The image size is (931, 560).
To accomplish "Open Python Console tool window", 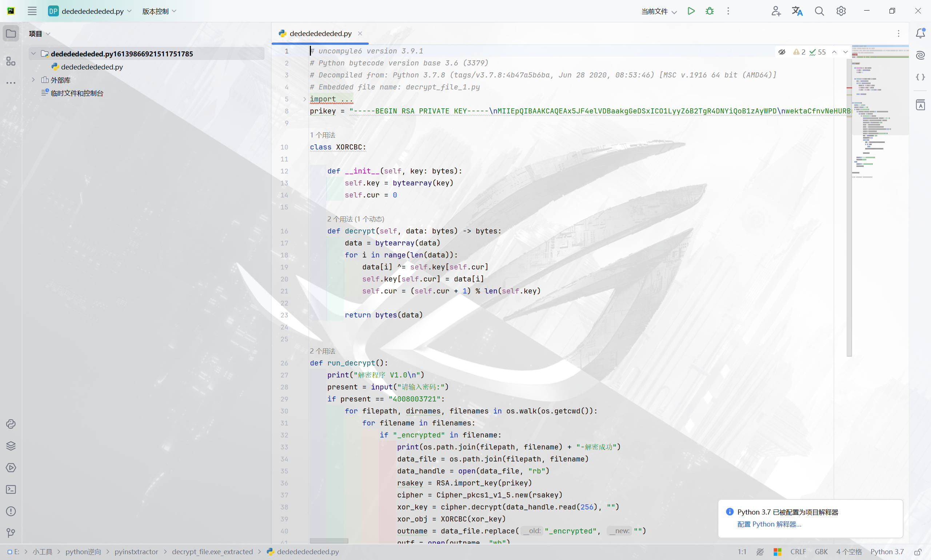I will [11, 424].
